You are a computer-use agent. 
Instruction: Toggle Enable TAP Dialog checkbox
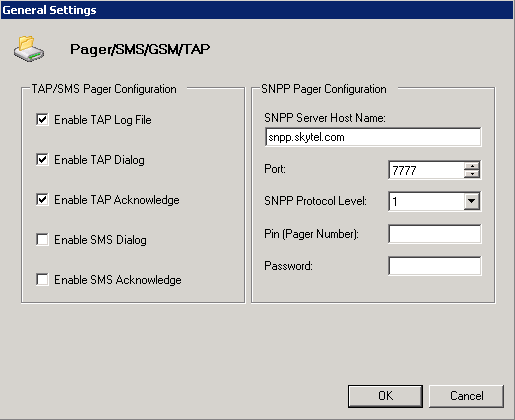click(x=42, y=159)
